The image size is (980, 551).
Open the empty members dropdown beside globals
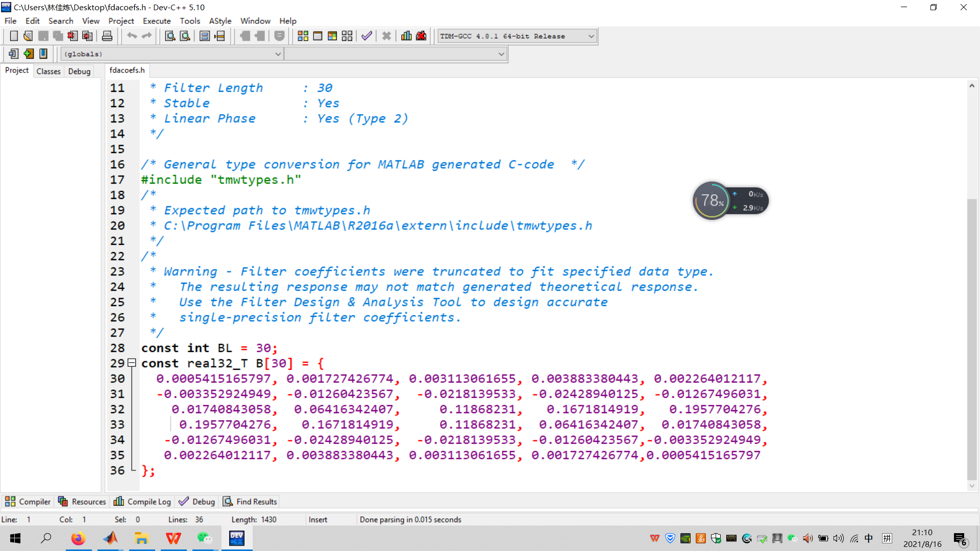396,54
